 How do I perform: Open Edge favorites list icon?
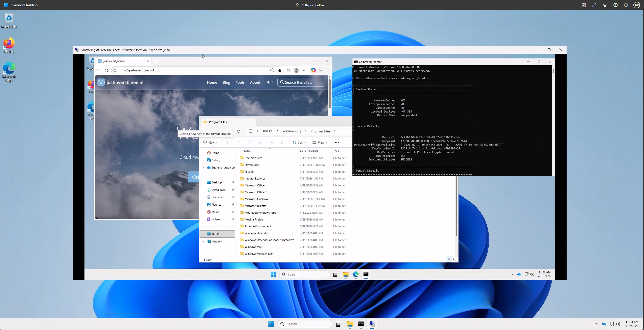pyautogui.click(x=288, y=70)
